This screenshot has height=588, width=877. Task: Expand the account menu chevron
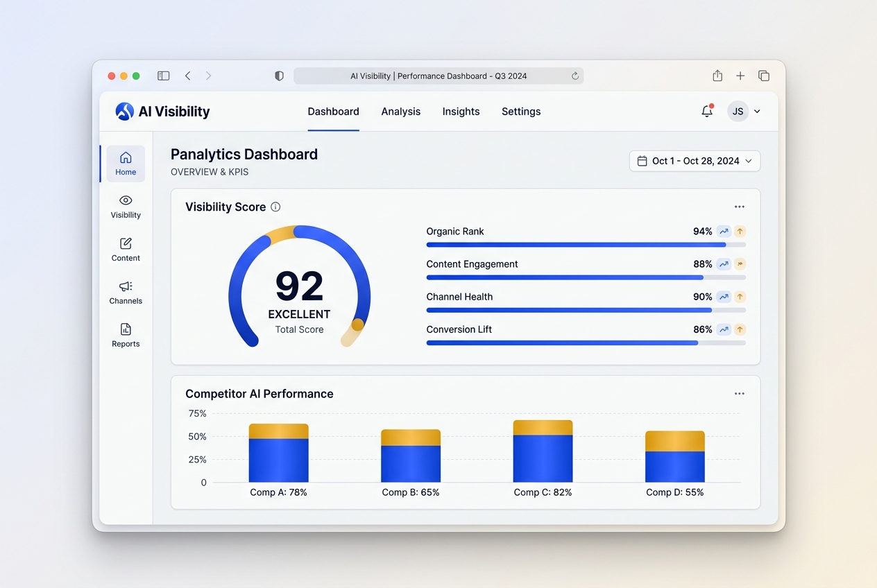[757, 112]
